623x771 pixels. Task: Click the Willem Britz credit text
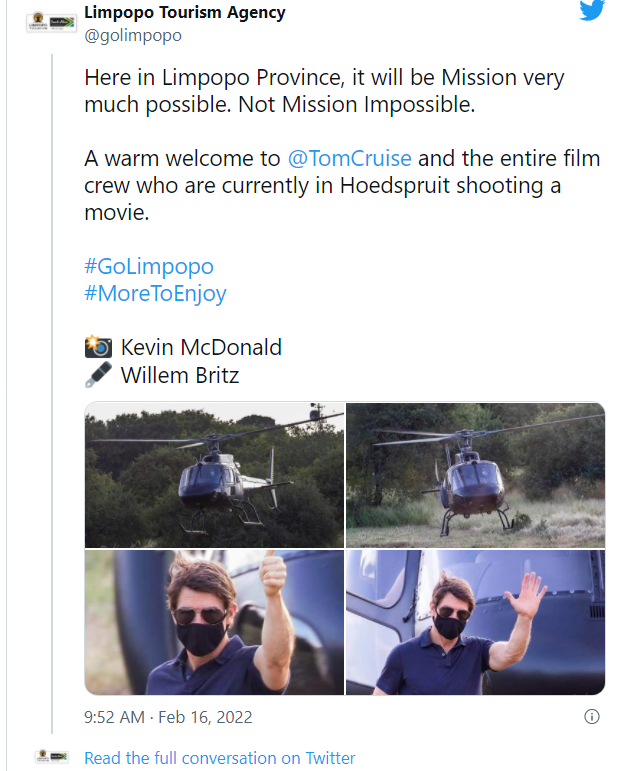pyautogui.click(x=180, y=375)
